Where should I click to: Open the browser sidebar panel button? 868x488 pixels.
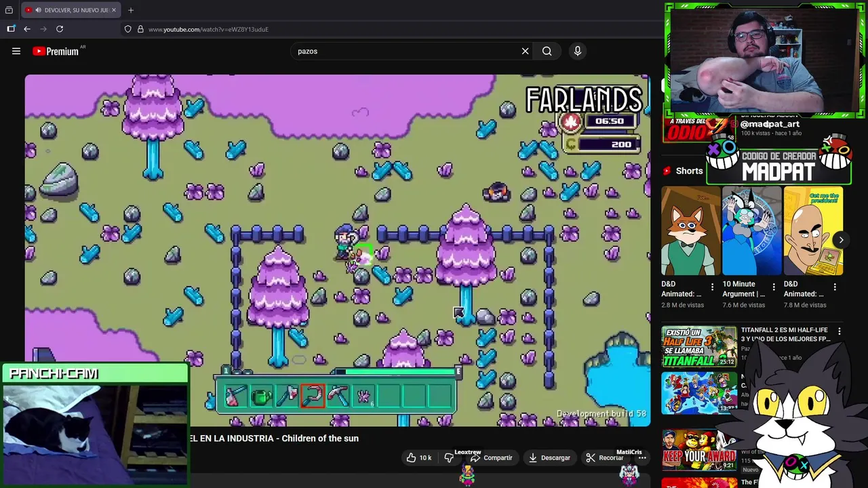[11, 29]
